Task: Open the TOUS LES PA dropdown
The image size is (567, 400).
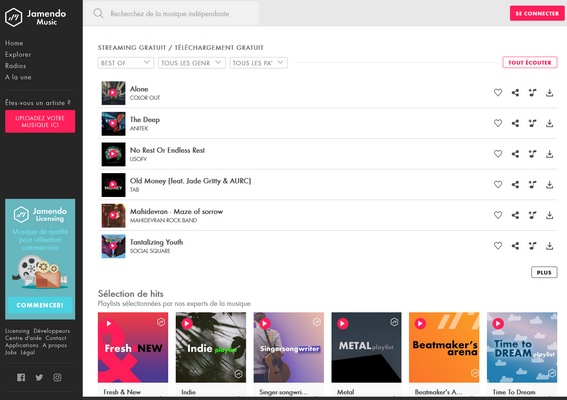Action: tap(259, 63)
